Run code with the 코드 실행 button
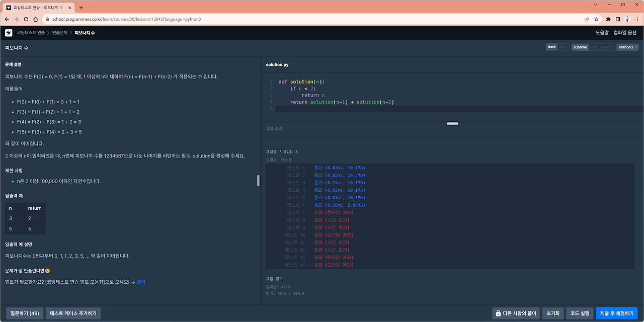 [580, 313]
